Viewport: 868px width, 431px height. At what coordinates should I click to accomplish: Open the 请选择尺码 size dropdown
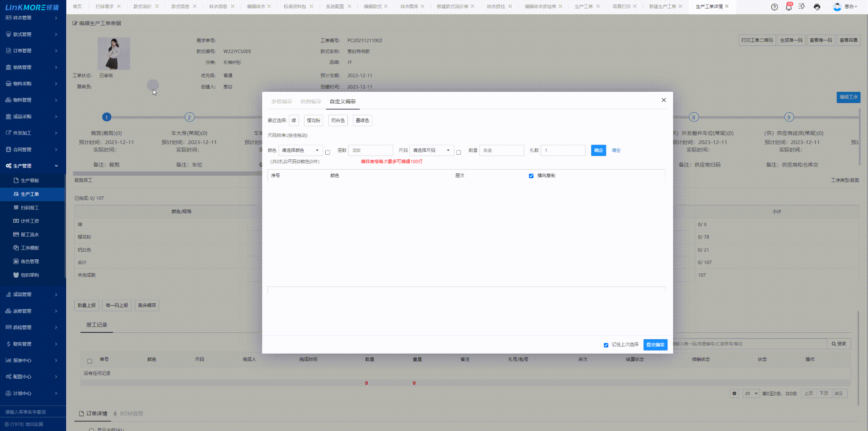431,150
